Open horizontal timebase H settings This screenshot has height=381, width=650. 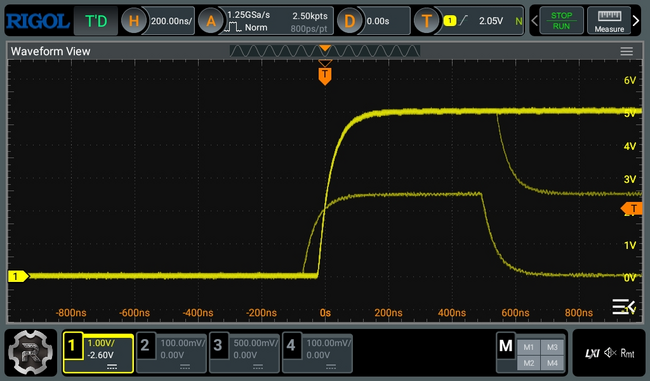(133, 21)
